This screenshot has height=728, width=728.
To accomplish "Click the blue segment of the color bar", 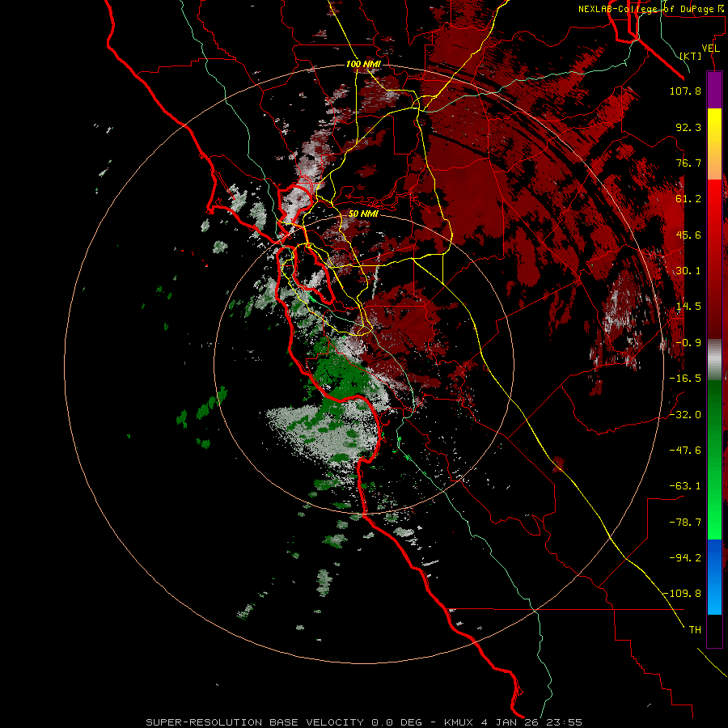I will (714, 577).
